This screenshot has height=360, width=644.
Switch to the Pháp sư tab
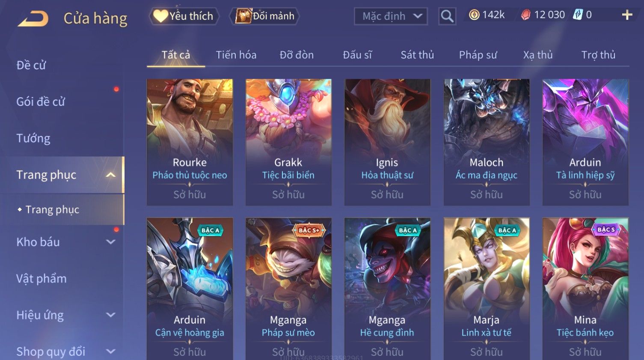[x=478, y=55]
